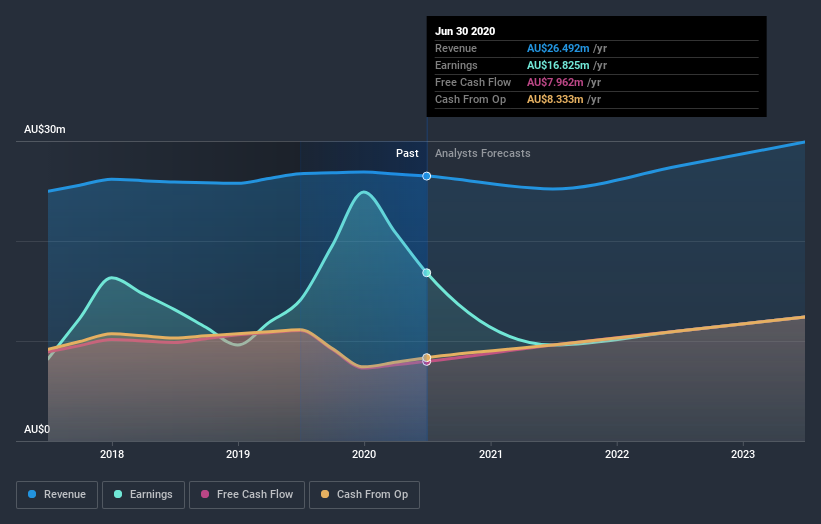Click the 2021 x-axis label
This screenshot has height=524, width=821.
coord(491,454)
